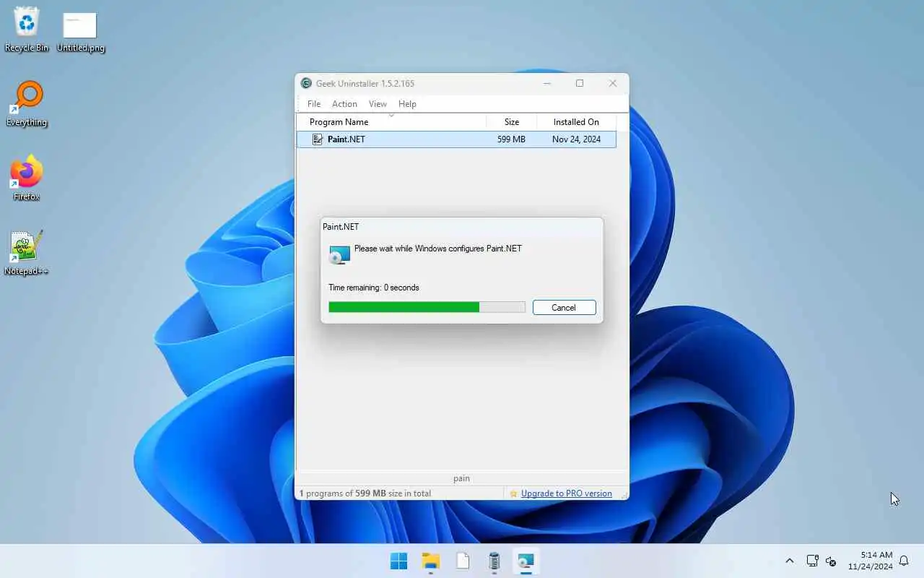Open the Upgrade to PRO version link

click(x=567, y=493)
